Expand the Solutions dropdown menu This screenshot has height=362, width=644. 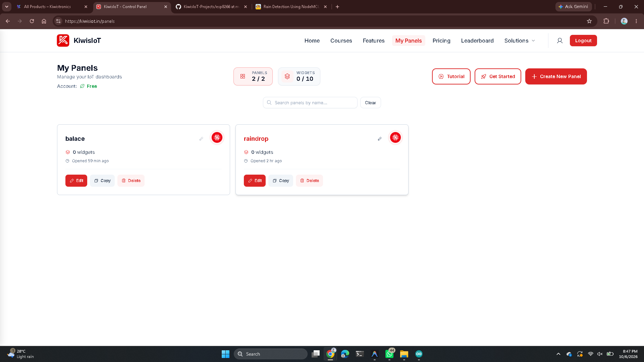520,41
